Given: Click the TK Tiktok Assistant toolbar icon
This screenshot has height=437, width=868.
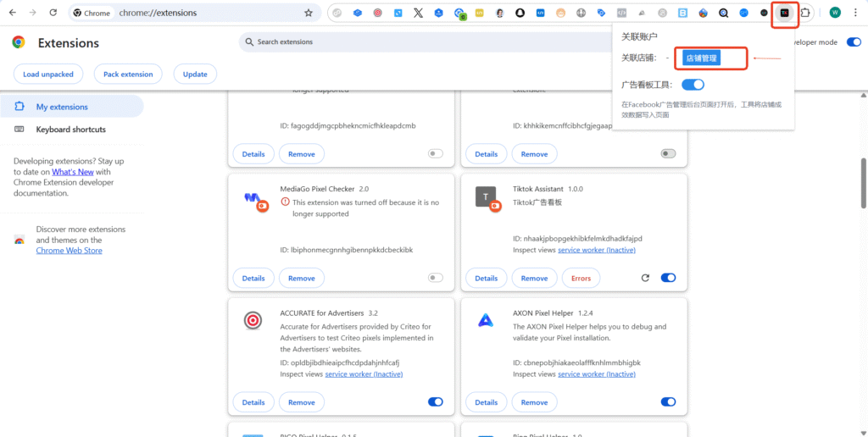Looking at the screenshot, I should pos(784,13).
